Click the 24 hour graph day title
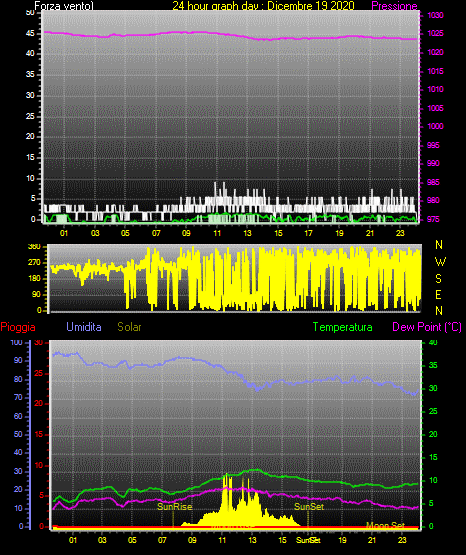 click(263, 6)
